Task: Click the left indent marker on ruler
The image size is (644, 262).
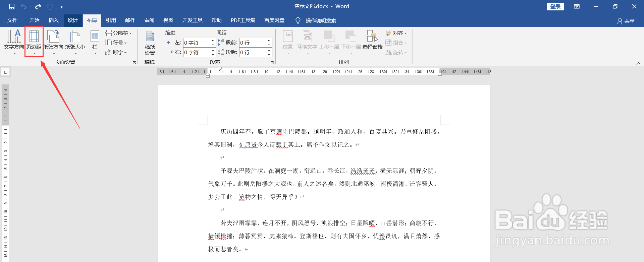Action: pyautogui.click(x=208, y=75)
